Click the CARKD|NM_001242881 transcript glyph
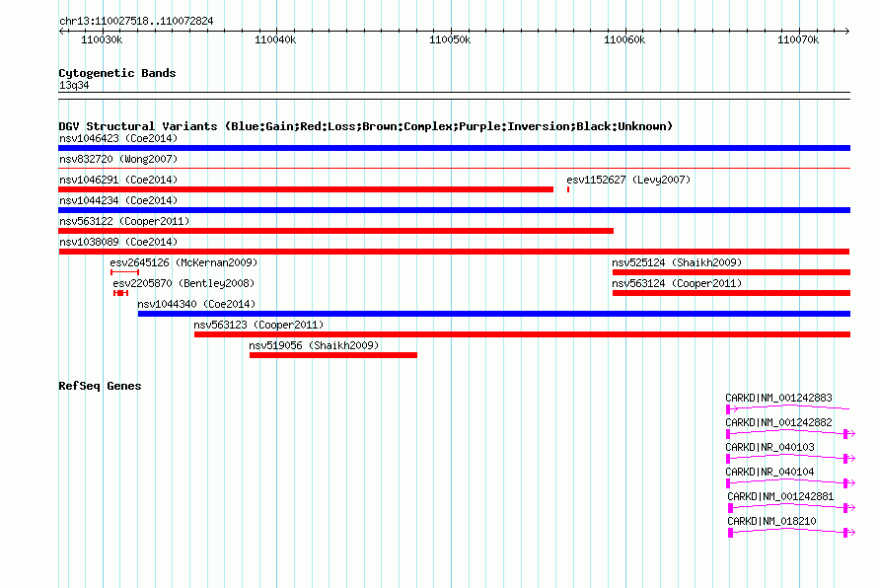This screenshot has width=878, height=588. [x=791, y=507]
